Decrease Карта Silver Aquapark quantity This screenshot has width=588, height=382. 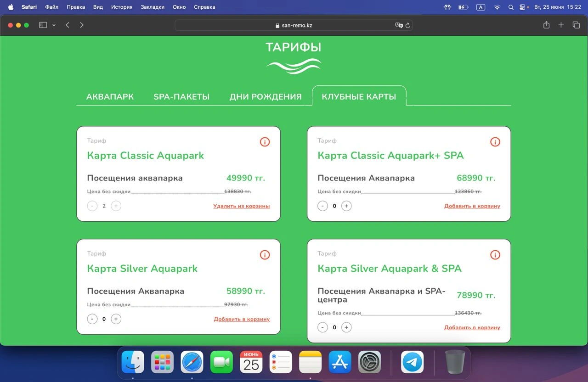(92, 319)
